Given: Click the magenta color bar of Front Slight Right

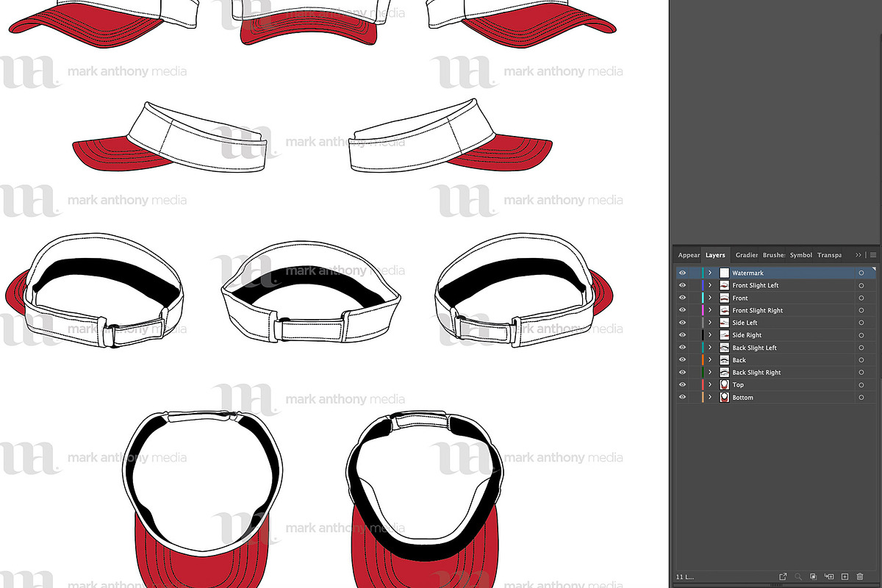Looking at the screenshot, I should 702,310.
